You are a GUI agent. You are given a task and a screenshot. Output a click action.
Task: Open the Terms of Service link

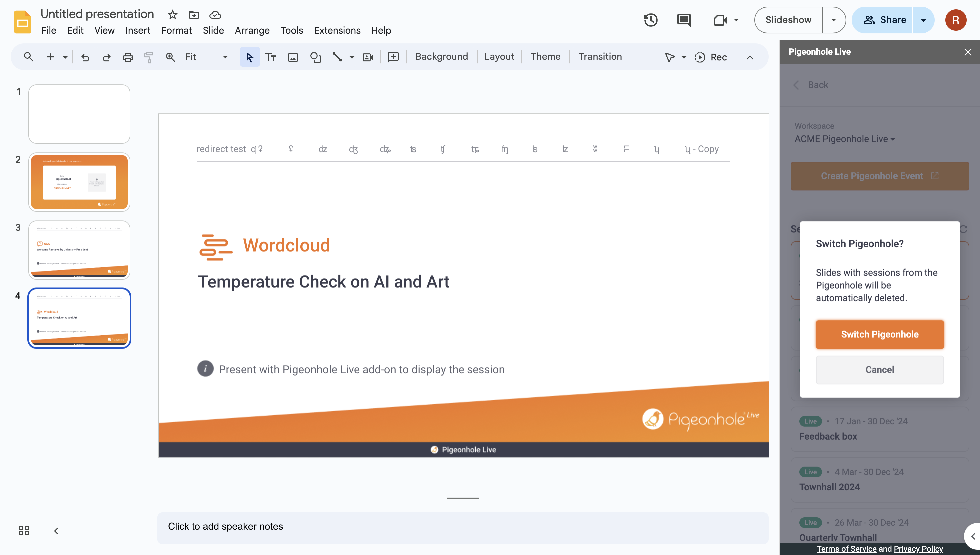point(846,549)
